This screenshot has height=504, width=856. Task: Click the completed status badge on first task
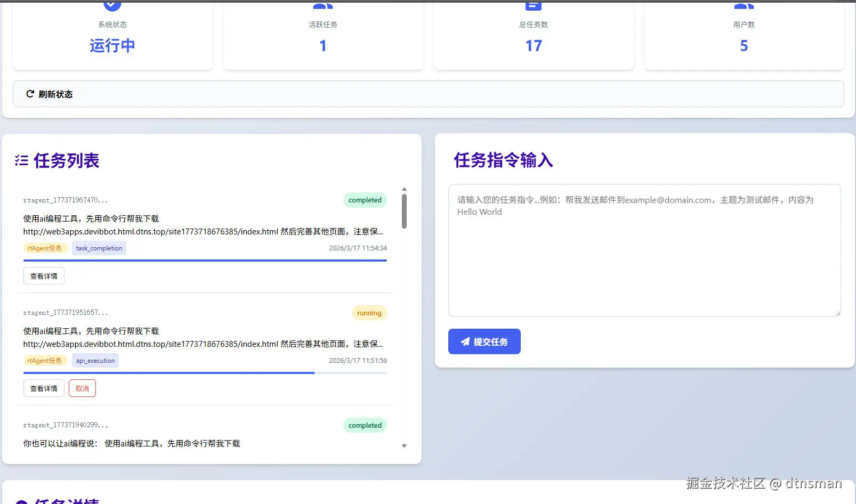tap(365, 200)
